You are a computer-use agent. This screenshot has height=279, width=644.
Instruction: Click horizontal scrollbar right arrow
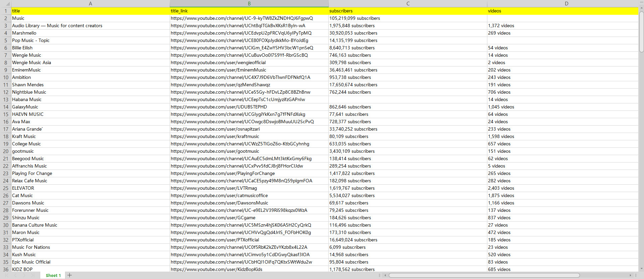[x=630, y=275]
